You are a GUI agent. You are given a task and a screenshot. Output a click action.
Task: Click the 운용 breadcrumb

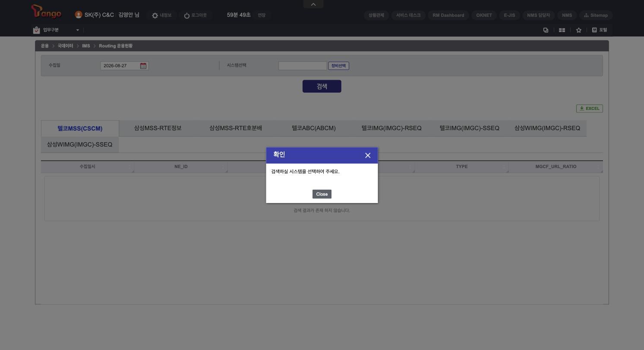coord(45,46)
